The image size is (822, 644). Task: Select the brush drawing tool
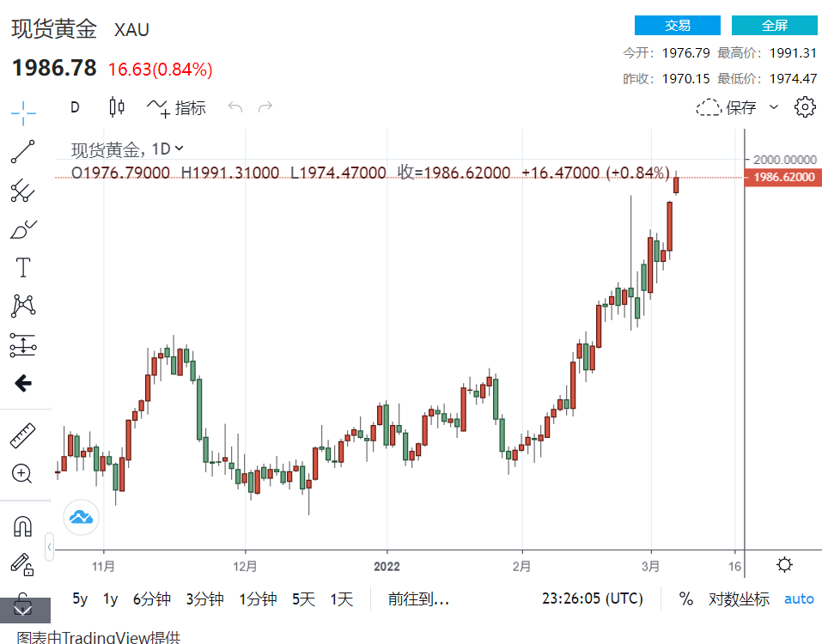pos(23,229)
